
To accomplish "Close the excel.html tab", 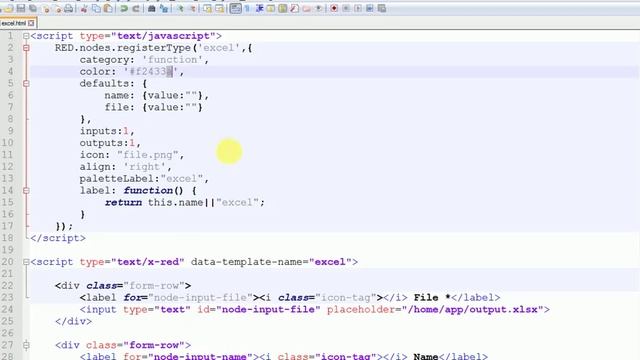I will tap(31, 23).
